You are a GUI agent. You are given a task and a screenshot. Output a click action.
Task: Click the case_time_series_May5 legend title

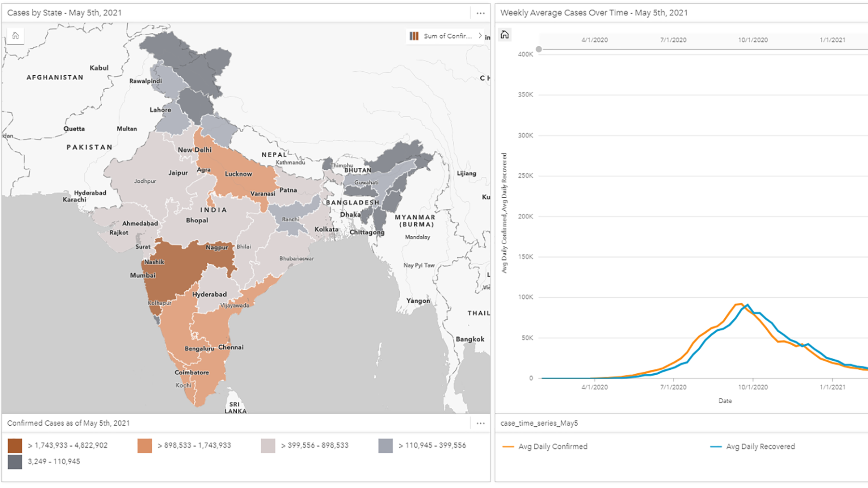(x=539, y=423)
